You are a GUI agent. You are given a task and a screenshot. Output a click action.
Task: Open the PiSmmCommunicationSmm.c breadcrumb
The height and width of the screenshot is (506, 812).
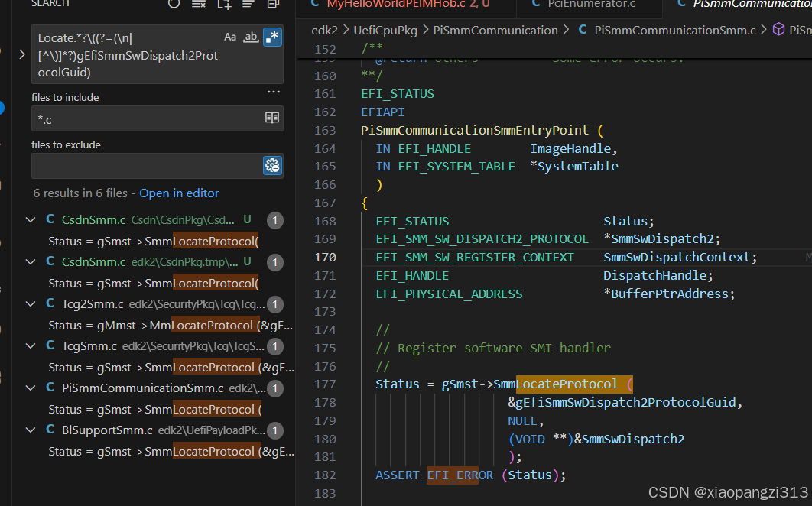675,30
